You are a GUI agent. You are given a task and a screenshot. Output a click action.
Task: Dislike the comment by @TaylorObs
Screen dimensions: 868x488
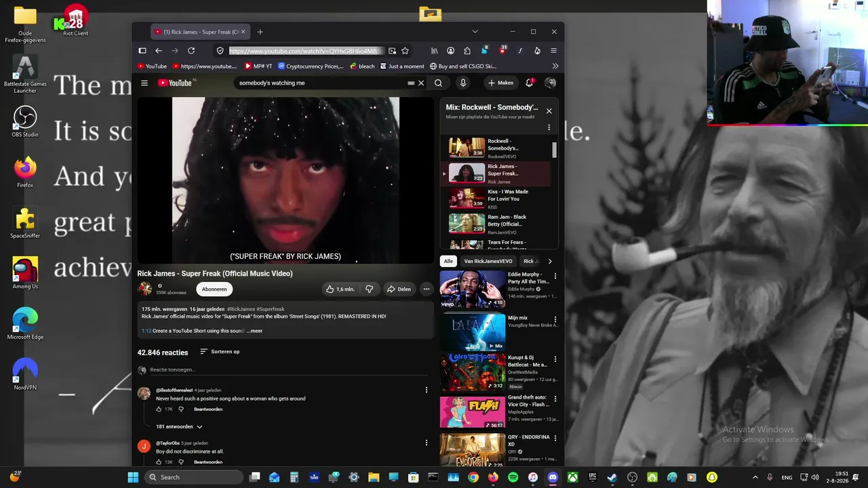(181, 462)
